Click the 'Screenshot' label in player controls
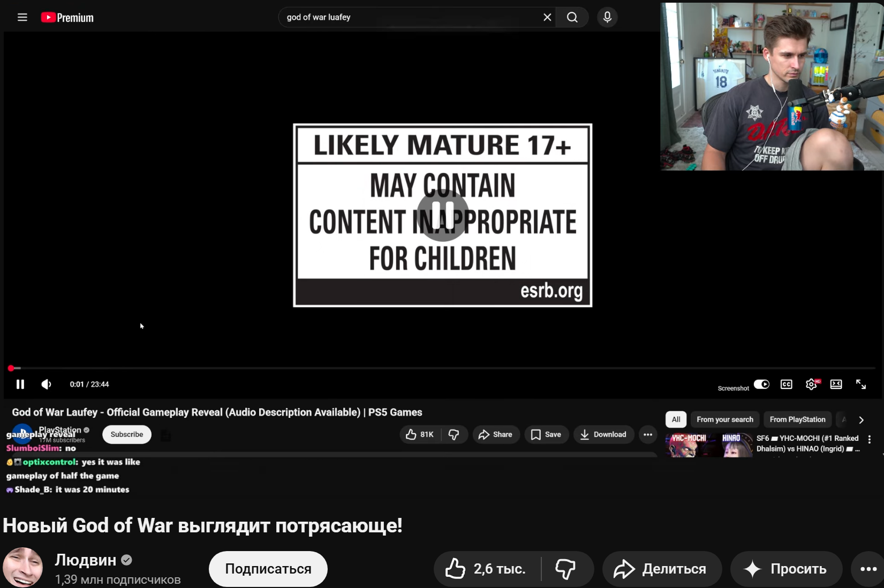This screenshot has height=588, width=884. point(733,388)
